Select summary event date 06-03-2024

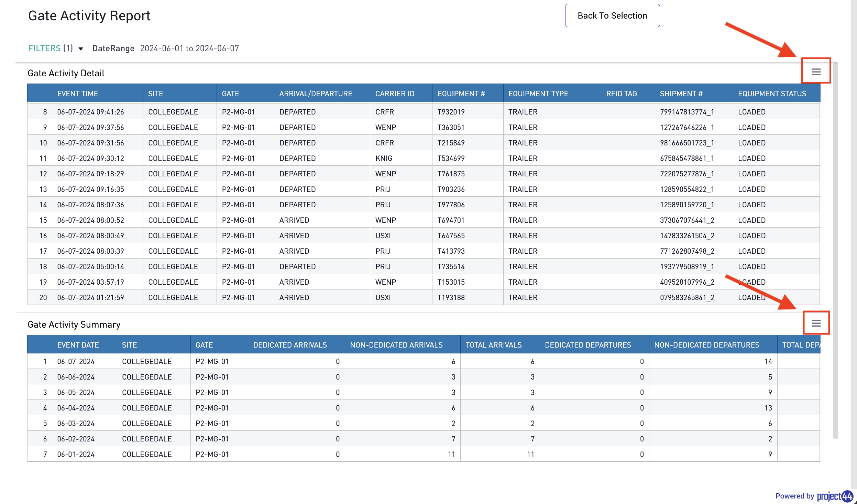click(x=76, y=423)
